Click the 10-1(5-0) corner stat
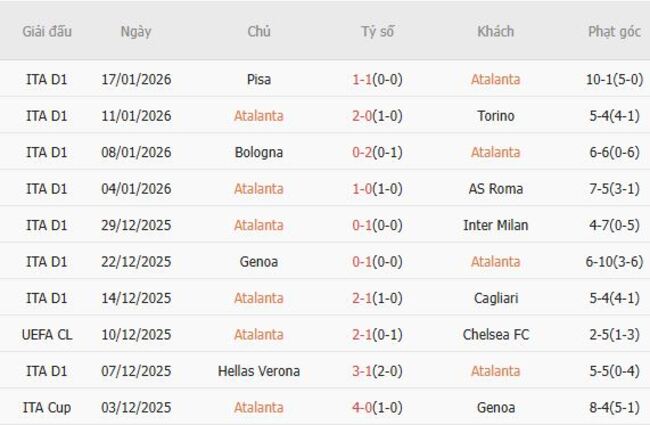 [x=614, y=79]
